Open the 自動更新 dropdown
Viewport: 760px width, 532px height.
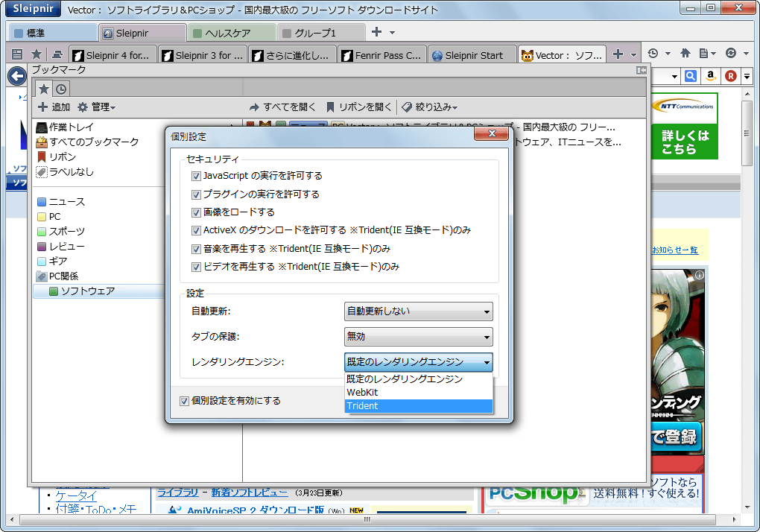[418, 311]
